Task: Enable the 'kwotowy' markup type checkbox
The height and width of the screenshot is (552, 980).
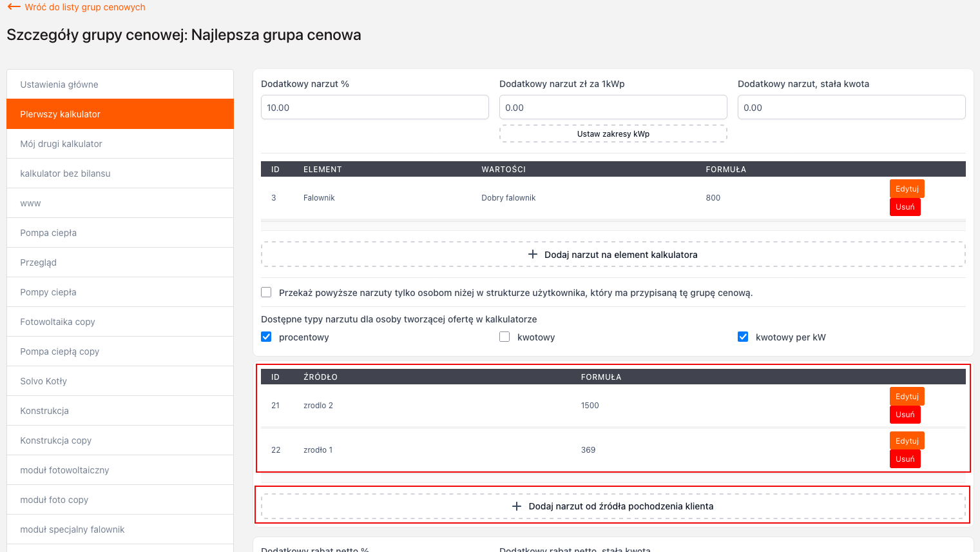Action: coord(504,337)
